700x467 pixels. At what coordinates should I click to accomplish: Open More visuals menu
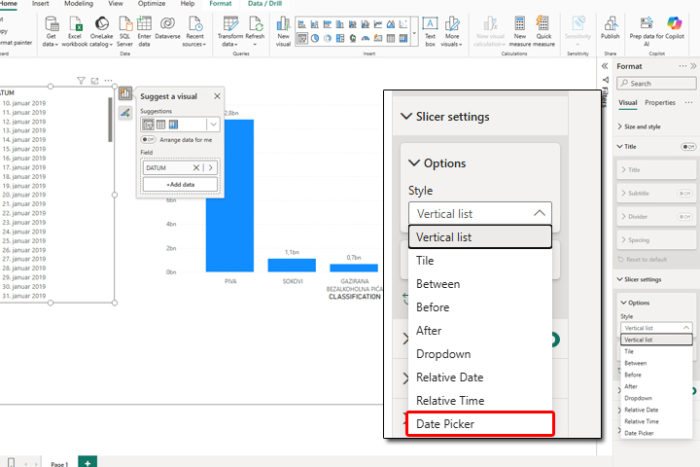tap(452, 31)
